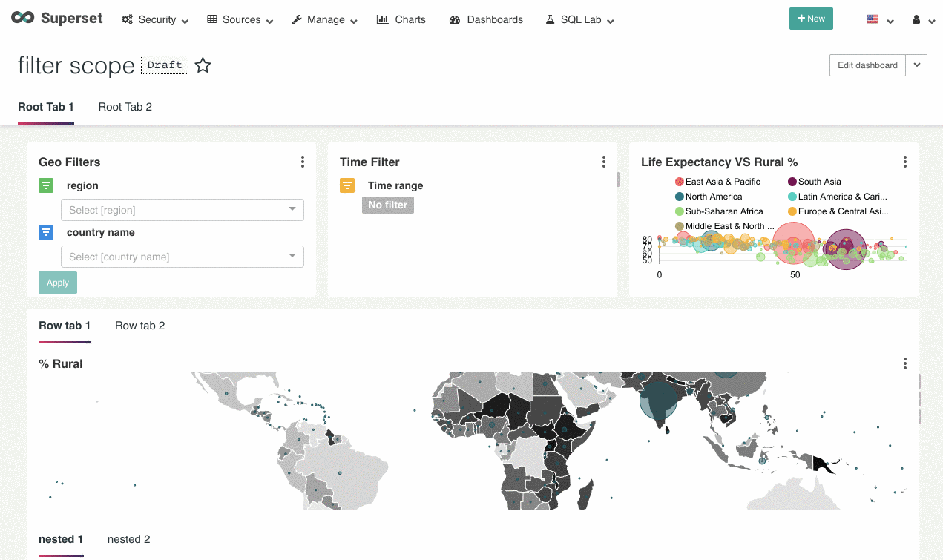Open % Rural chart three-dot menu
The width and height of the screenshot is (943, 560).
905,363
